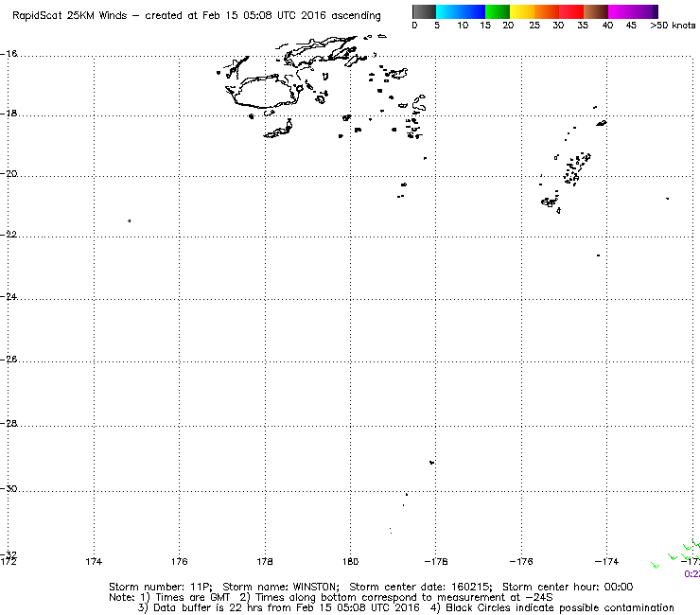The height and width of the screenshot is (615, 700).
Task: Click the green wind barbs at bottom right
Action: coord(676,553)
